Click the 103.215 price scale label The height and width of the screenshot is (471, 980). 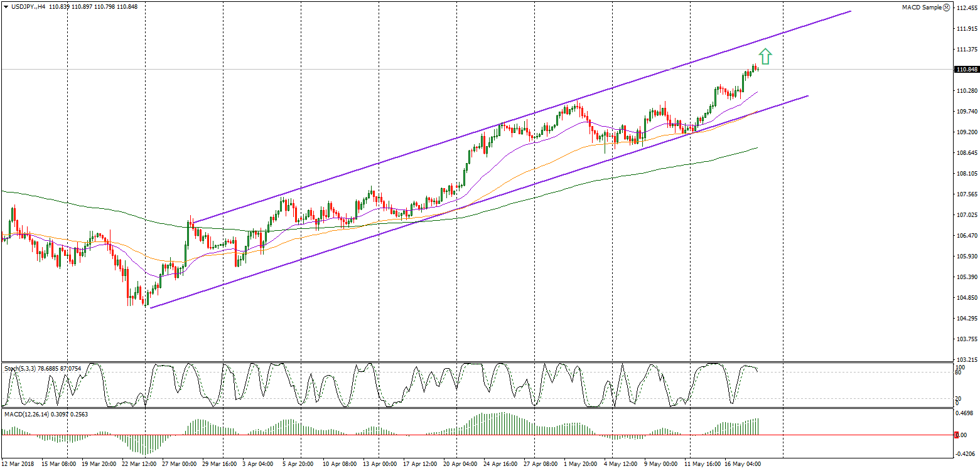pos(966,359)
